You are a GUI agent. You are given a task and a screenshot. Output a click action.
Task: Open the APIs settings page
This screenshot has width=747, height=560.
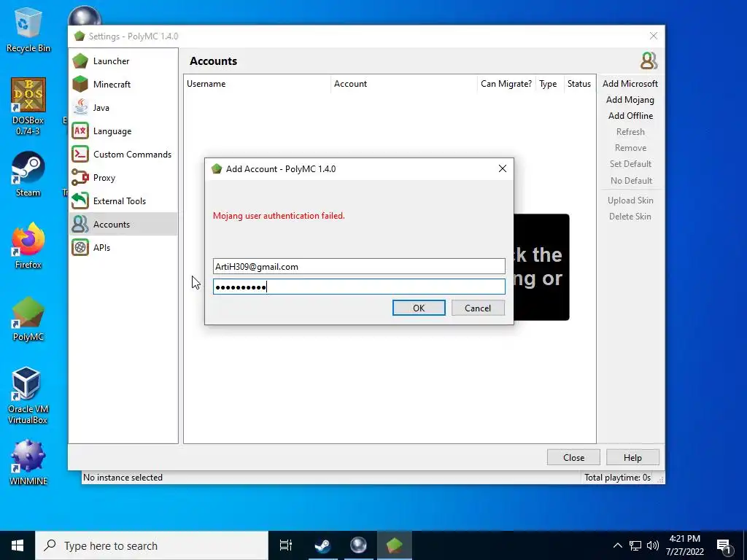point(123,248)
